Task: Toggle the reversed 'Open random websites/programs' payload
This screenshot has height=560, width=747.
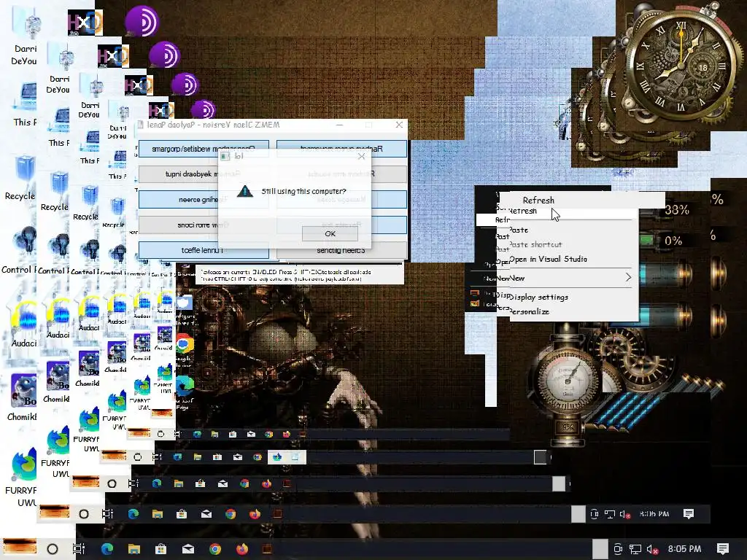Action: (204, 149)
